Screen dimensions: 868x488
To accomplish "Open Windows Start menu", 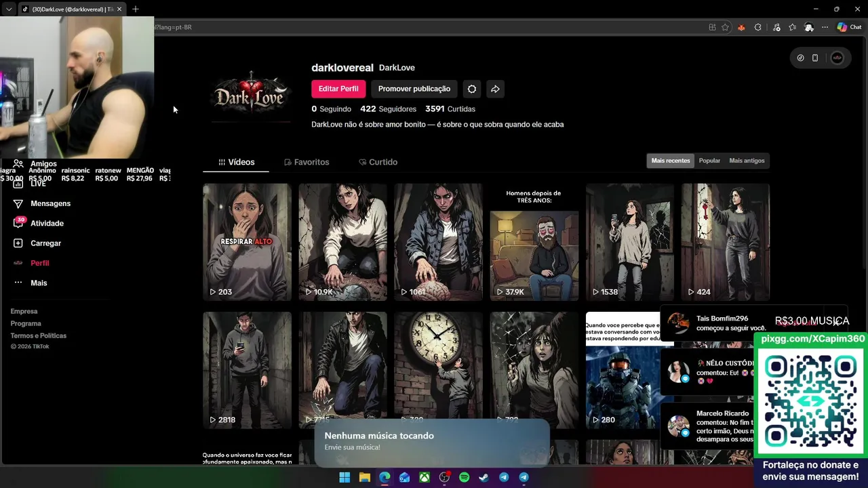I will (x=344, y=477).
